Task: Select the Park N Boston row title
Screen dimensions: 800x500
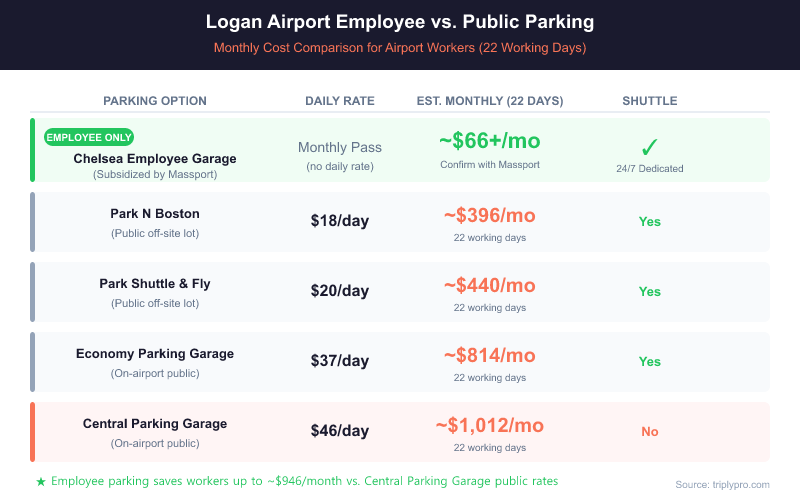Action: (155, 213)
